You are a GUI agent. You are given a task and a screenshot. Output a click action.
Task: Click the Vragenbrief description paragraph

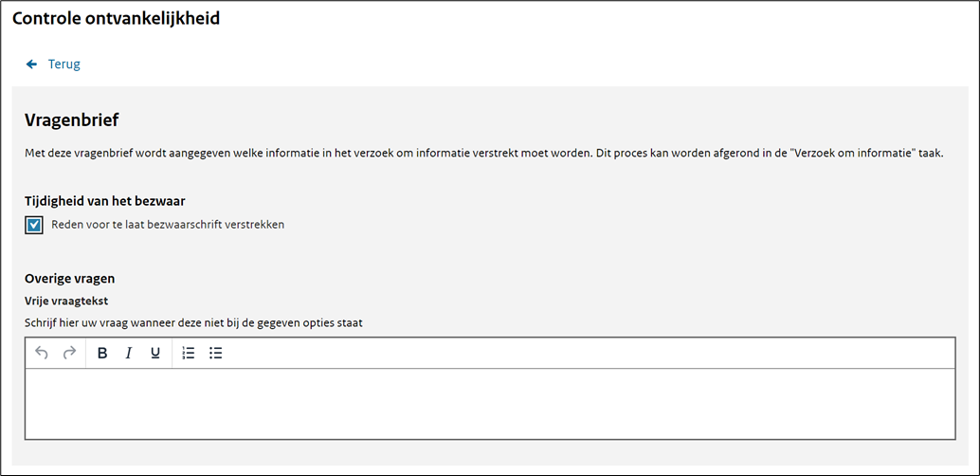point(483,154)
